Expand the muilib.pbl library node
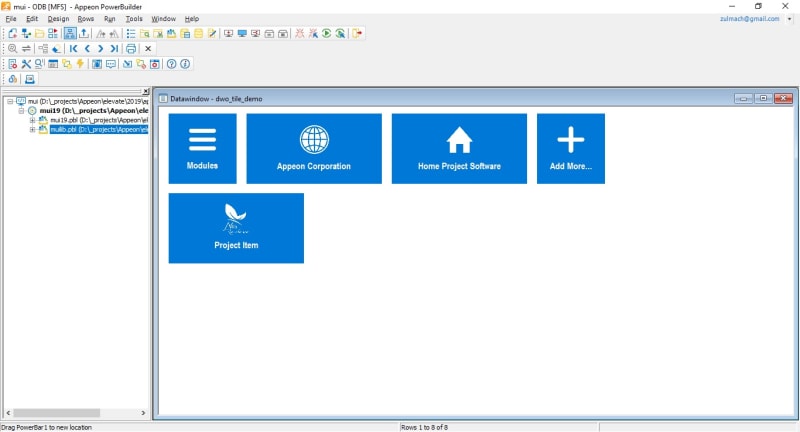The width and height of the screenshot is (800, 432). coord(32,130)
